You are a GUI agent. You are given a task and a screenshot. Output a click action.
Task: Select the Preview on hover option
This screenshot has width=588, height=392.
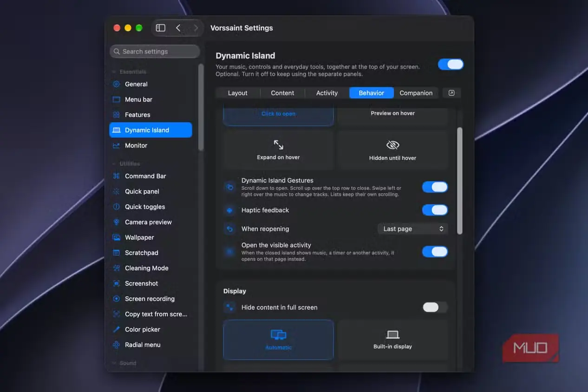pos(392,116)
